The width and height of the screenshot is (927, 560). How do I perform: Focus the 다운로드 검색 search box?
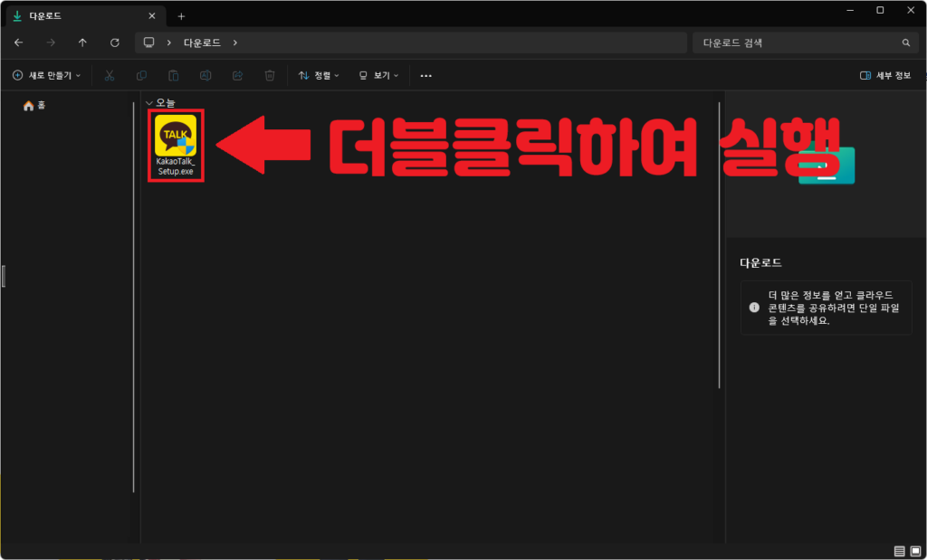pyautogui.click(x=804, y=43)
